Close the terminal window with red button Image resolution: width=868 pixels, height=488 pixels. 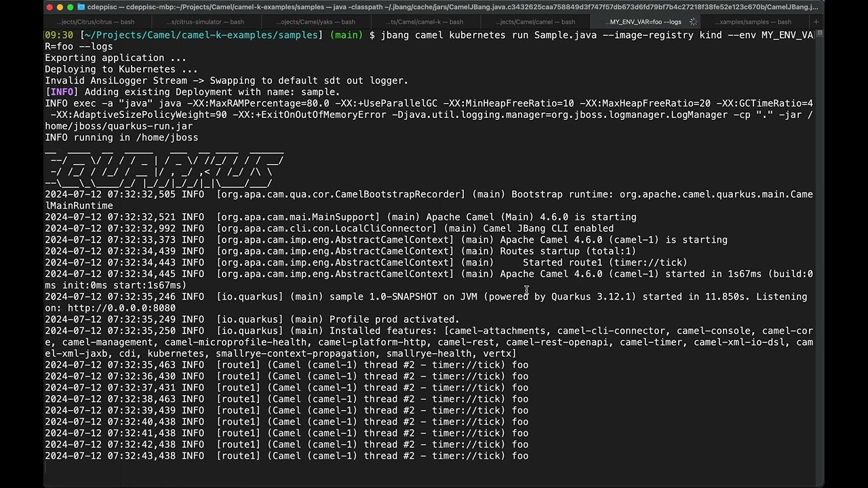click(50, 7)
